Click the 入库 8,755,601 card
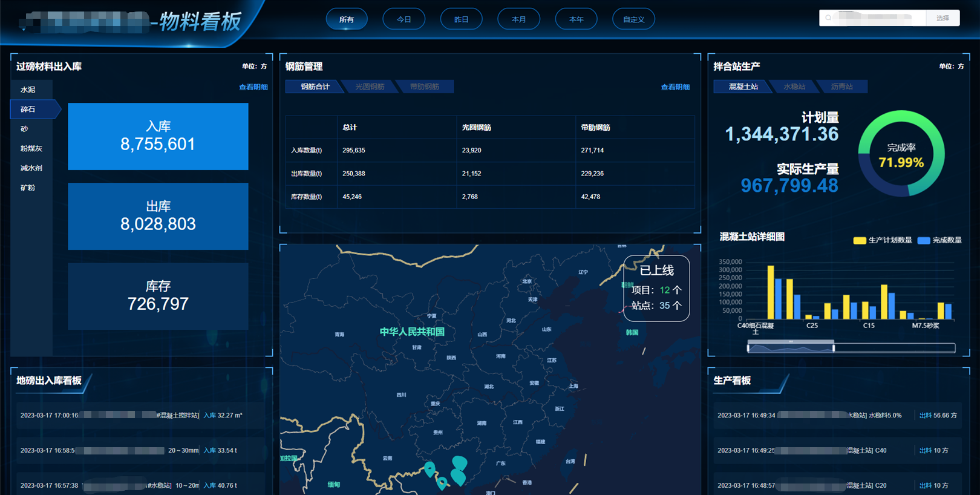Screen dimensions: 980x495 click(x=158, y=136)
